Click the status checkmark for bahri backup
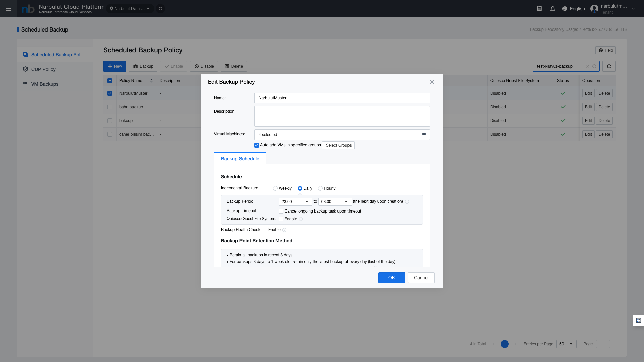Screen dimensions: 644x362 click(x=563, y=107)
